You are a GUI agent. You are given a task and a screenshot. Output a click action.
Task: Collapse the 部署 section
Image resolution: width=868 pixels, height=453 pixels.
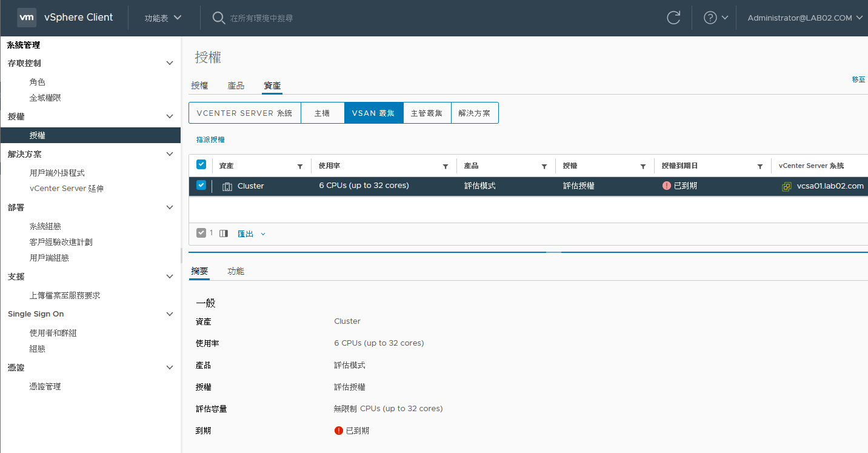pyautogui.click(x=170, y=207)
